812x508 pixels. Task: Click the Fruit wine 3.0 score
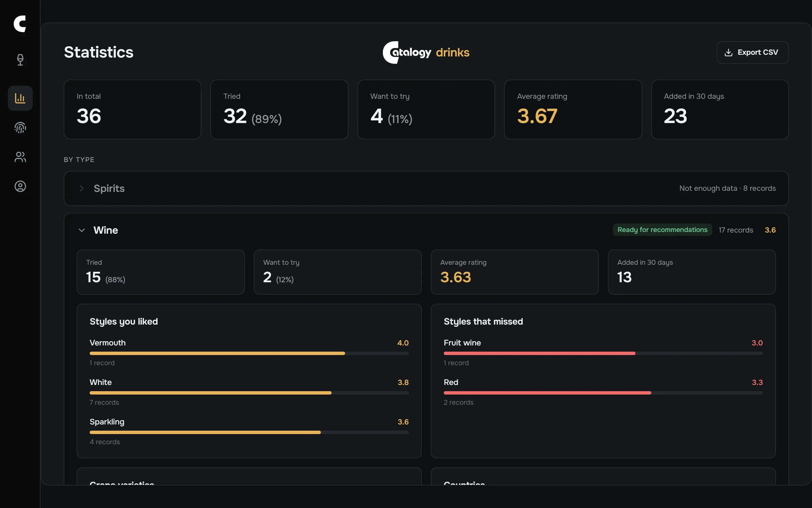(x=757, y=343)
